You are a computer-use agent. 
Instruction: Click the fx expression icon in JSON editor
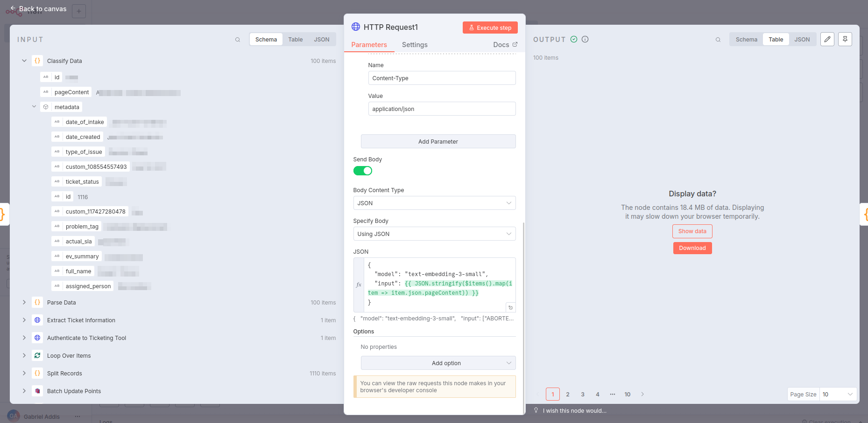click(359, 284)
